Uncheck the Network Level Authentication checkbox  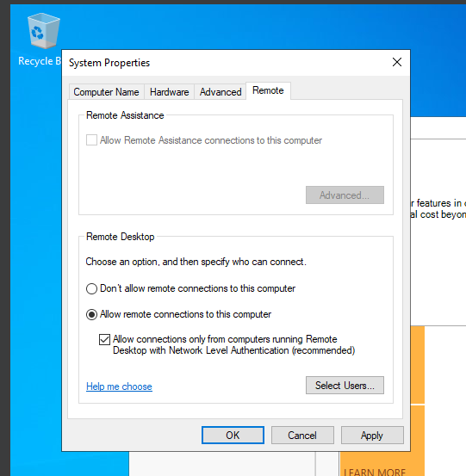[104, 339]
